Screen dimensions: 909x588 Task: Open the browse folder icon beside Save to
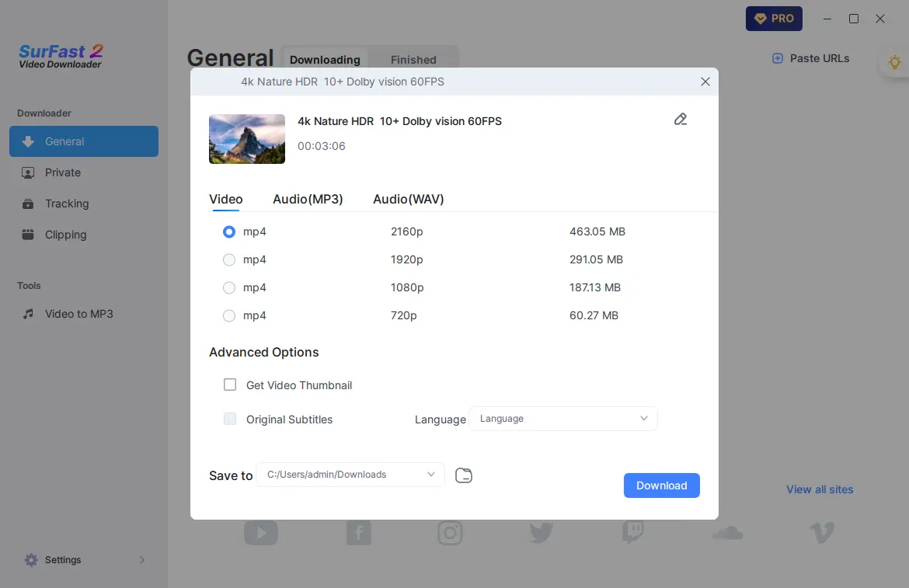click(464, 475)
